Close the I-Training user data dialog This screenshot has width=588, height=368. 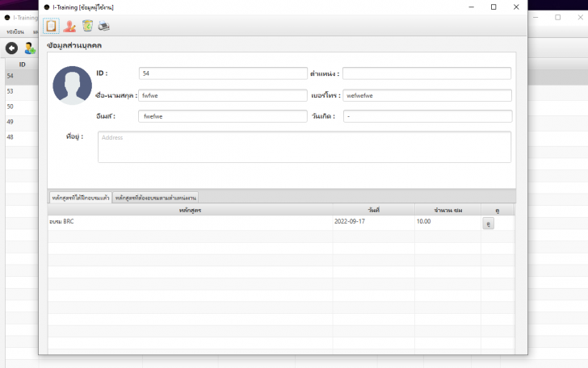[x=516, y=7]
